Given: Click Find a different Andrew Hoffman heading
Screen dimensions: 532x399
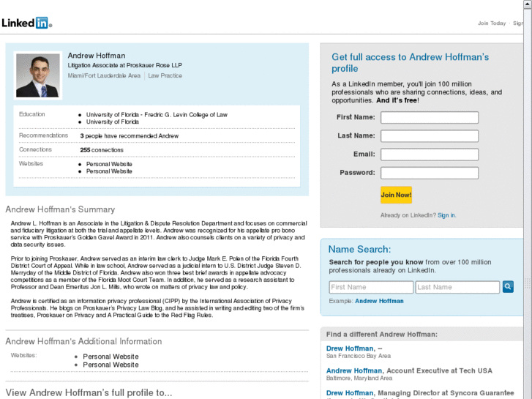Looking at the screenshot, I should pos(382,335).
